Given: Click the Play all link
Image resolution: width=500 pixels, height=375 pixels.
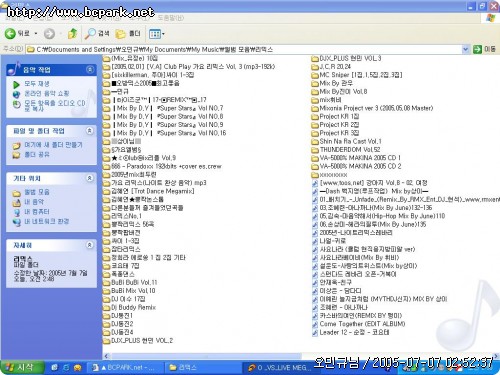Looking at the screenshot, I should point(37,84).
